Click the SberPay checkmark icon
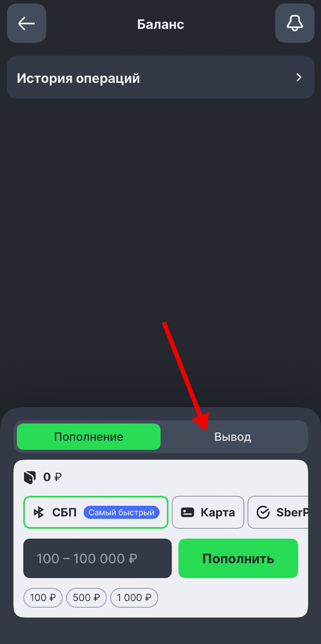The width and height of the screenshot is (321, 644). 263,513
